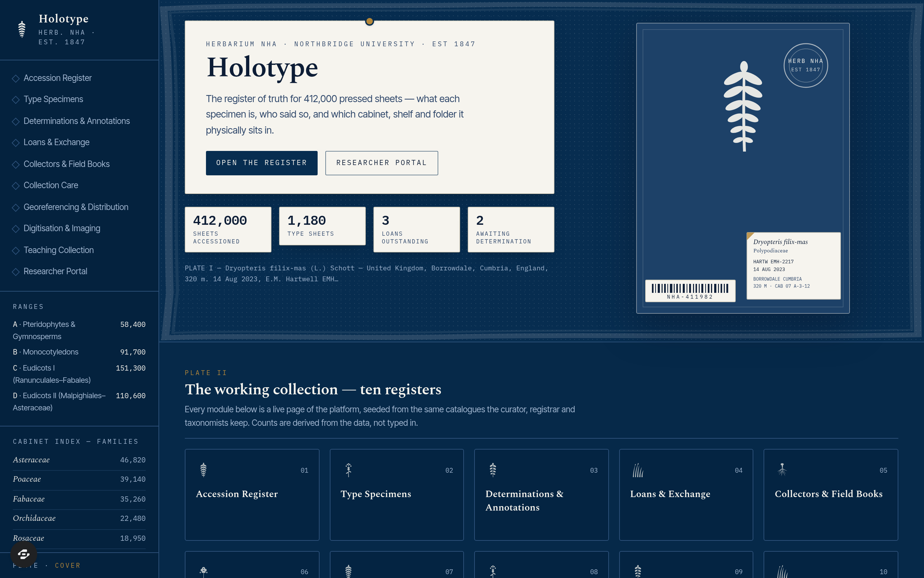Click diamond icon beside Loans & Exchange in sidebar

pyautogui.click(x=16, y=143)
